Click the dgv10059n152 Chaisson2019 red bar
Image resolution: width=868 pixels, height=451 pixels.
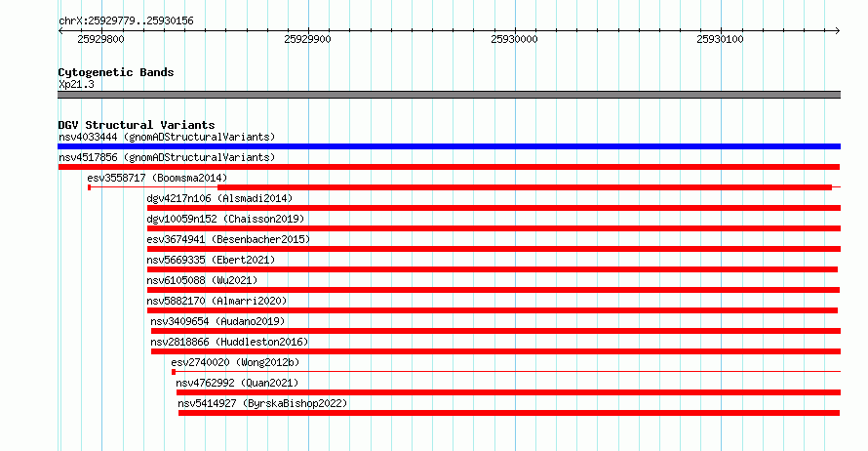point(493,228)
